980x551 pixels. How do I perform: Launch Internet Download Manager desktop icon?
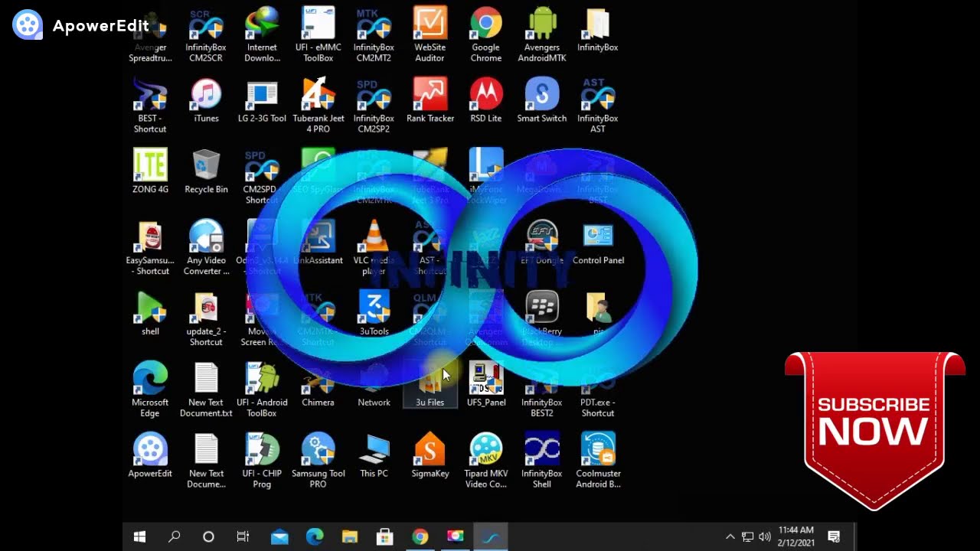pyautogui.click(x=262, y=34)
